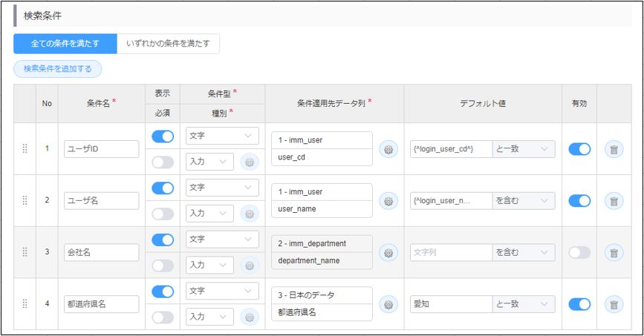Switch to いずれかの条件を満たす tab
Screen dimensions: 644x336
click(168, 44)
